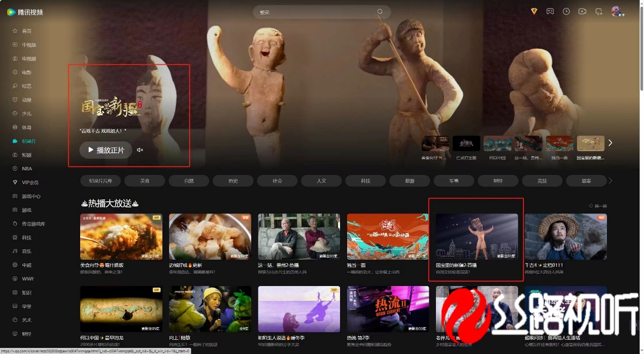
Task: Open watch history clock icon
Action: coord(566,11)
